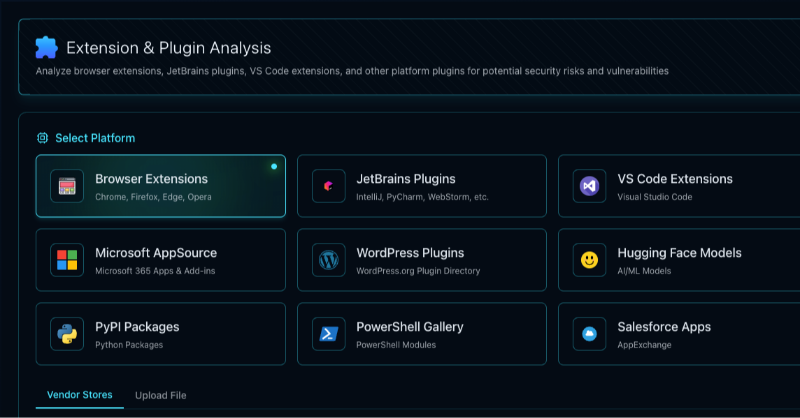Click the 'AI/ML Models' subtitle text
The image size is (800, 418).
tap(644, 271)
